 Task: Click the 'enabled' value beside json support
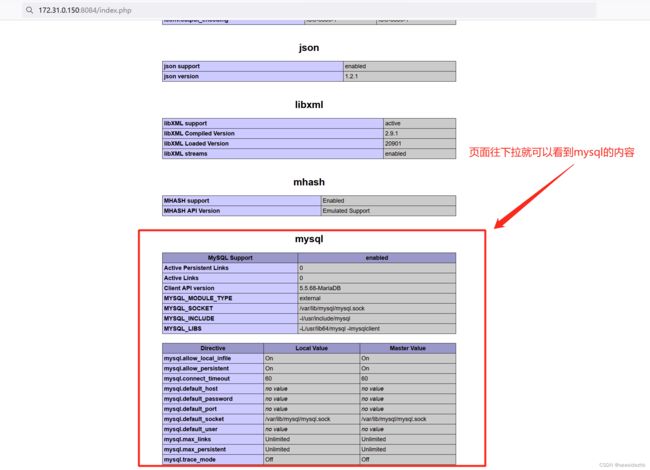(400, 66)
